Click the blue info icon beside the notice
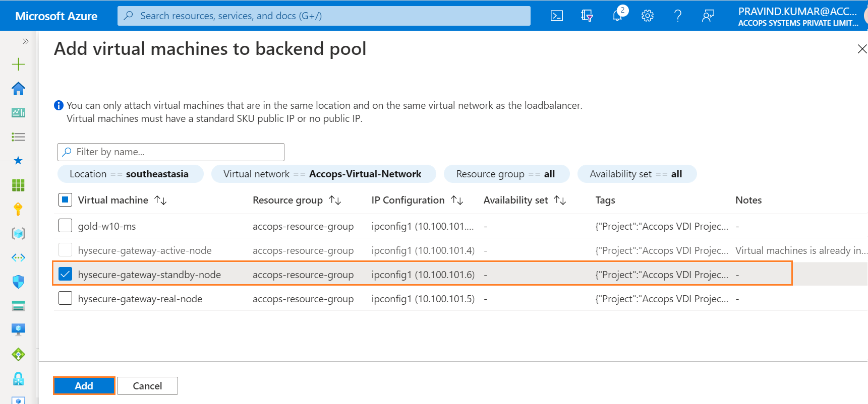This screenshot has height=404, width=868. click(59, 105)
